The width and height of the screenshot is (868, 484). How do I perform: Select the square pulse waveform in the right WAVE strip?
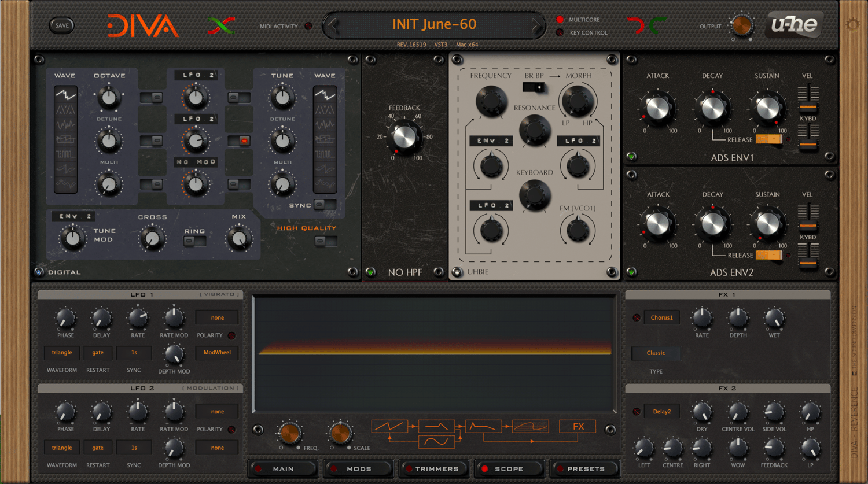click(325, 154)
